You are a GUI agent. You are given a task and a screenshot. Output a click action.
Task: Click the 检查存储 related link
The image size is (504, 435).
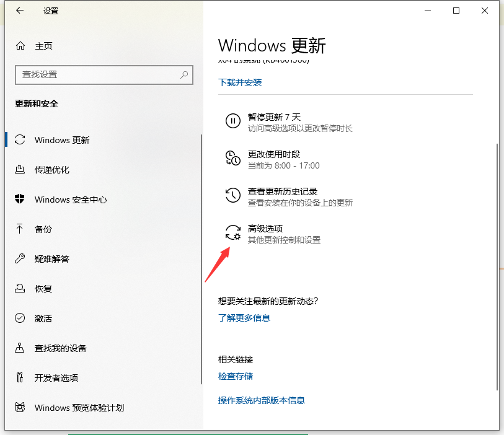point(236,376)
